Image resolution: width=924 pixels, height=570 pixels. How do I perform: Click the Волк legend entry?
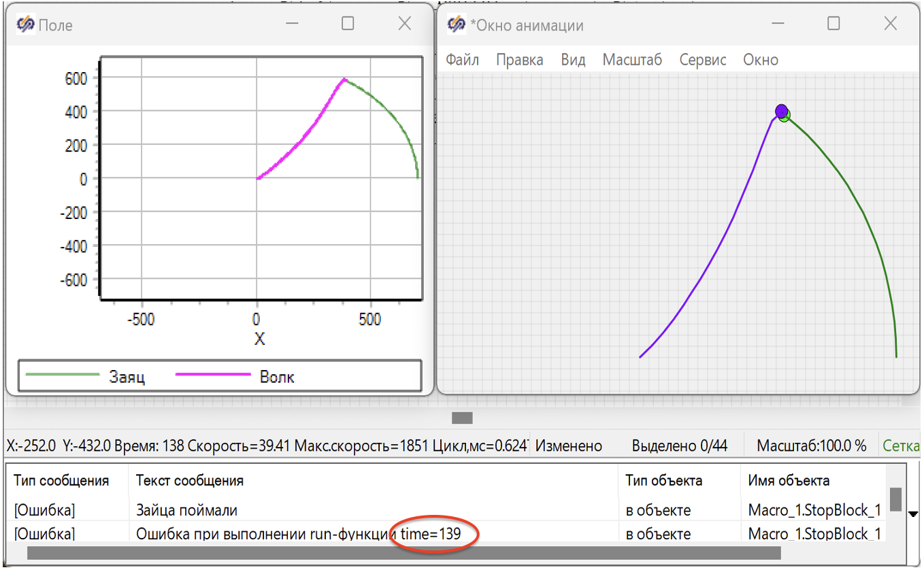[x=235, y=376]
